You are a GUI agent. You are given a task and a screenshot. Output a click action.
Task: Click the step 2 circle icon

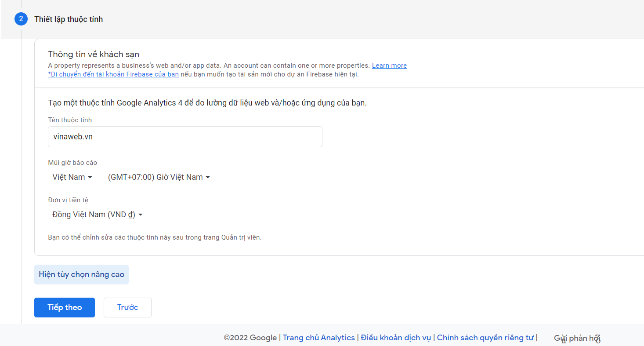point(21,19)
